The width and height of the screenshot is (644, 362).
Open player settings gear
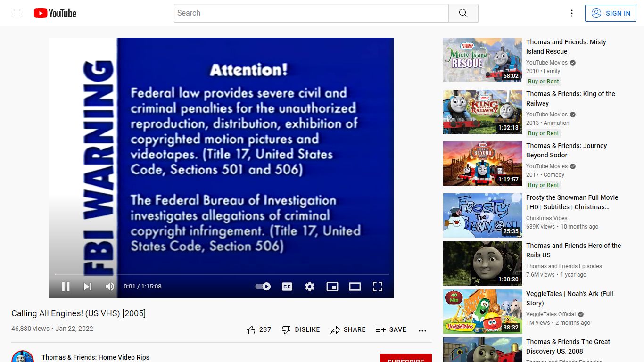(x=310, y=286)
